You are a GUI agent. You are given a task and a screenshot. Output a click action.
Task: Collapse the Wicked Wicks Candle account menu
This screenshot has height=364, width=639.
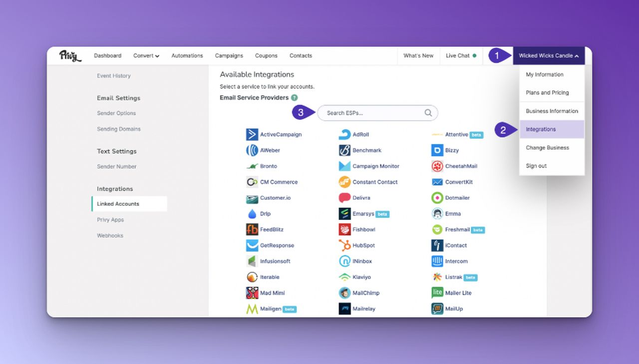(549, 56)
